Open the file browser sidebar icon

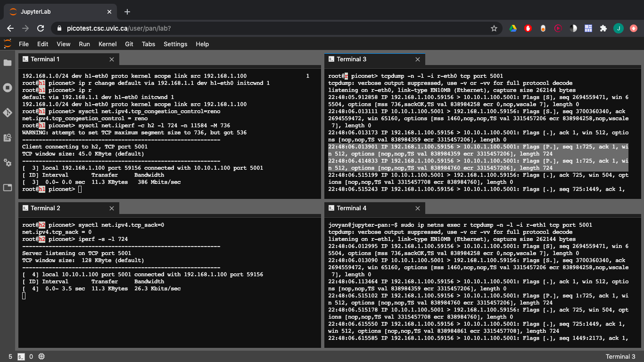pyautogui.click(x=8, y=63)
